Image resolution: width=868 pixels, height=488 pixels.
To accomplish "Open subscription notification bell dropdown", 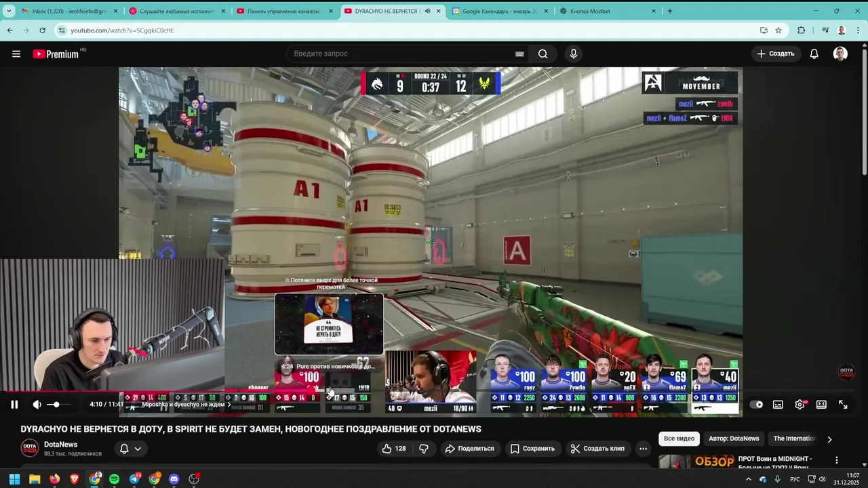I will [x=131, y=449].
